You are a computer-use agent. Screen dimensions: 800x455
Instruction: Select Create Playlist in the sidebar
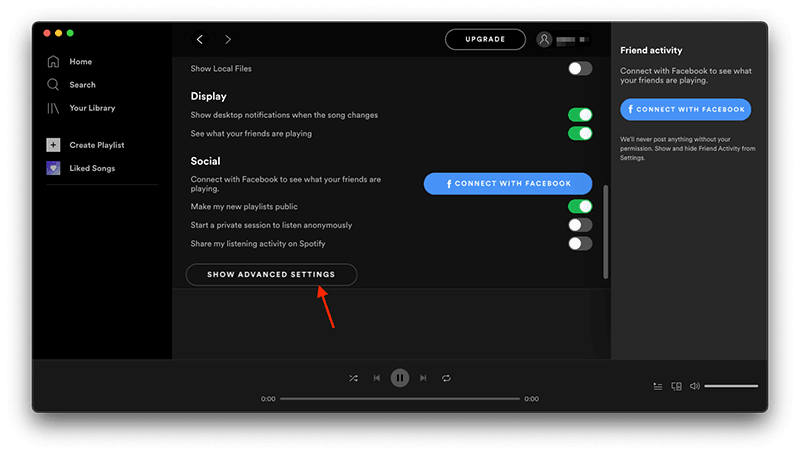coord(97,145)
